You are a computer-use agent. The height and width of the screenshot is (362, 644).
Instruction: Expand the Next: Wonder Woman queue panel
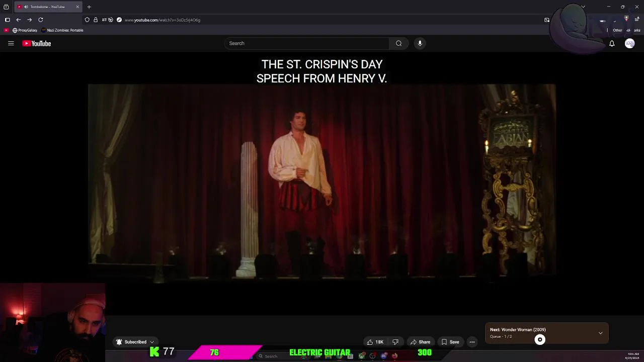pos(600,333)
